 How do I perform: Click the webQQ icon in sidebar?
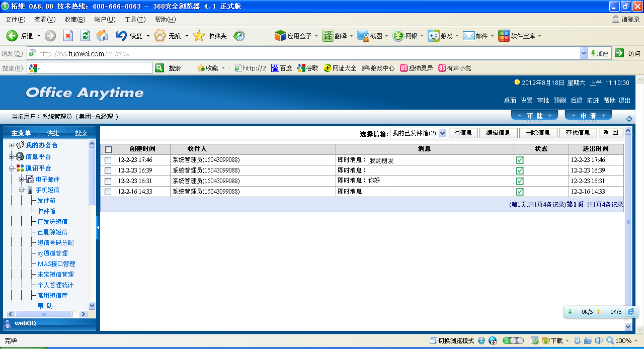pyautogui.click(x=8, y=324)
